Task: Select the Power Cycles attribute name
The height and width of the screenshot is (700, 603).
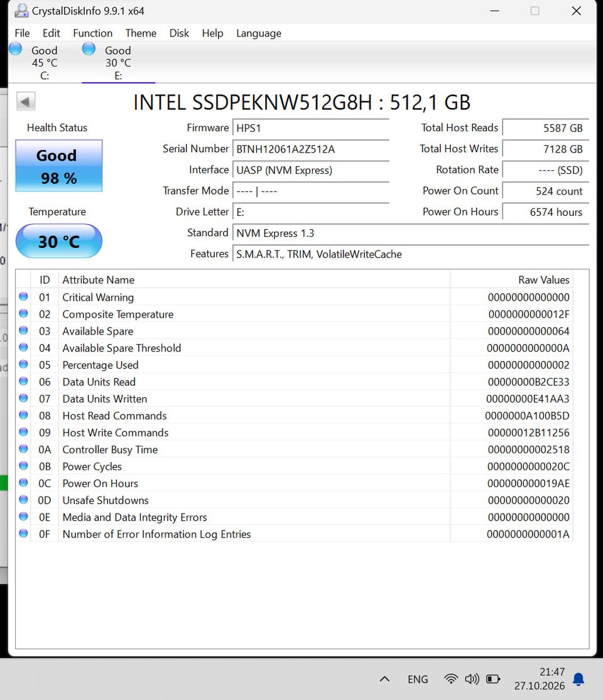Action: pyautogui.click(x=92, y=466)
